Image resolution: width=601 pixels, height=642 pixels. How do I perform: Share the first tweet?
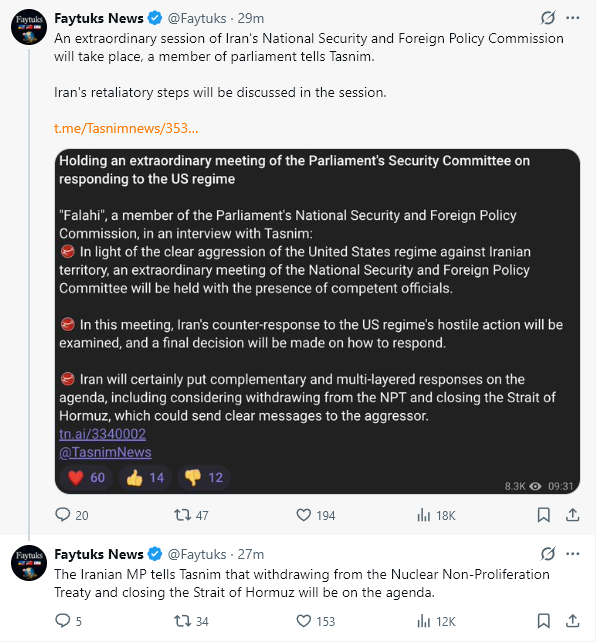pos(572,515)
